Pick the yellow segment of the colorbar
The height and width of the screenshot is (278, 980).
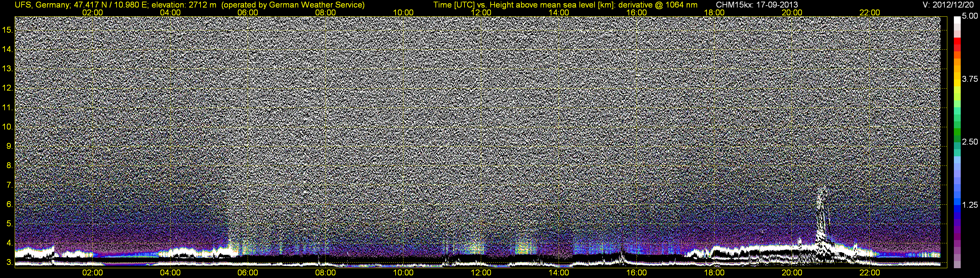click(957, 83)
